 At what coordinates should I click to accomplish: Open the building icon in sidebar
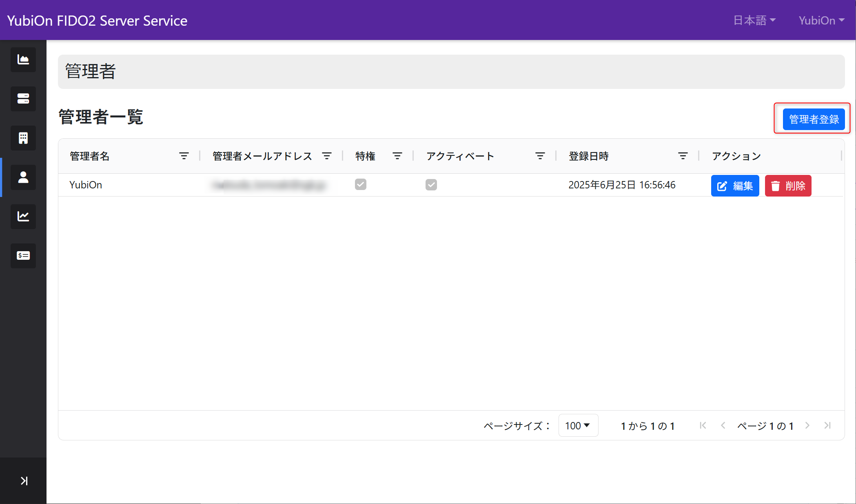(x=23, y=138)
